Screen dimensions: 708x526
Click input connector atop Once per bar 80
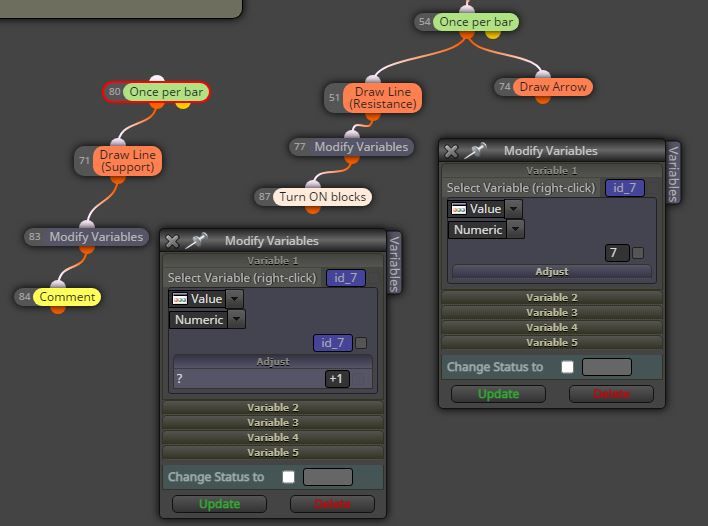point(157,79)
